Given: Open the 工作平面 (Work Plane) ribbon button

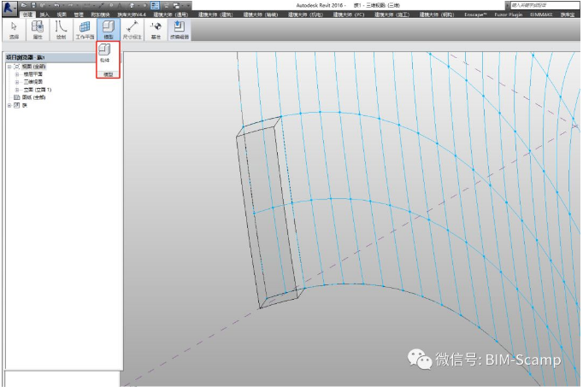Looking at the screenshot, I should [x=85, y=30].
